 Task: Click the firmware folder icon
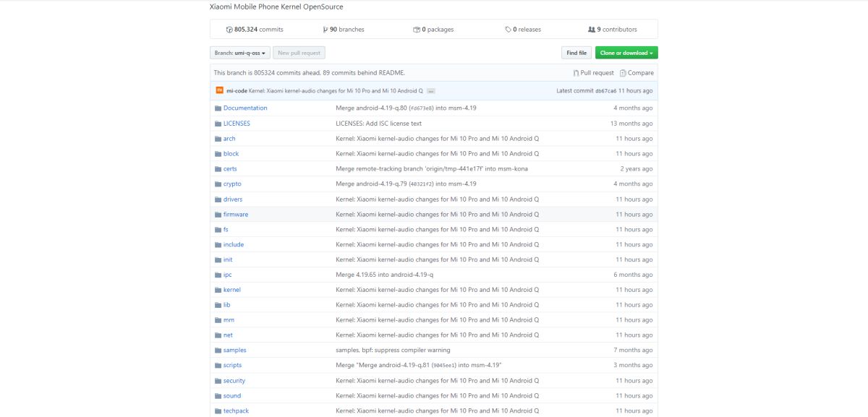click(217, 215)
